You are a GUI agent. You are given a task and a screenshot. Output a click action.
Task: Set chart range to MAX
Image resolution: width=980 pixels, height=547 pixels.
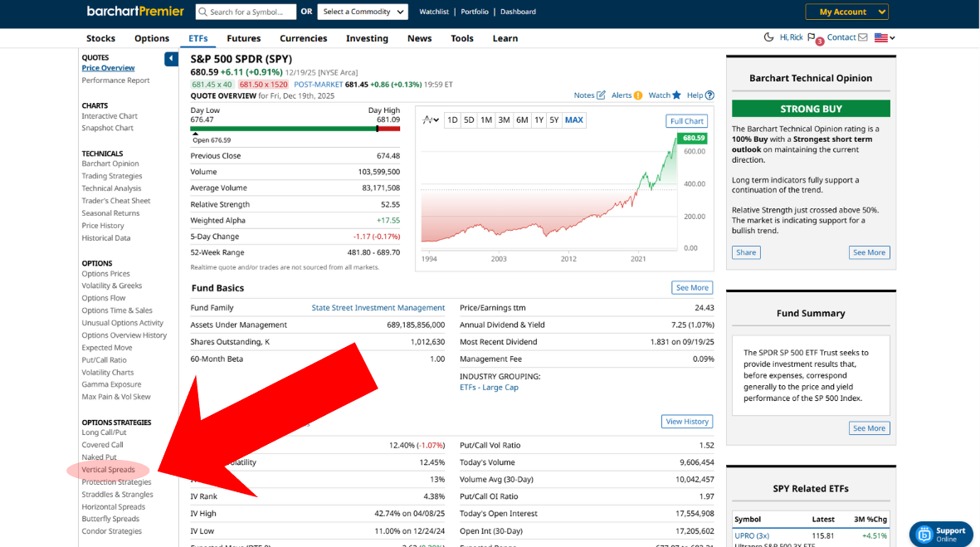tap(573, 120)
